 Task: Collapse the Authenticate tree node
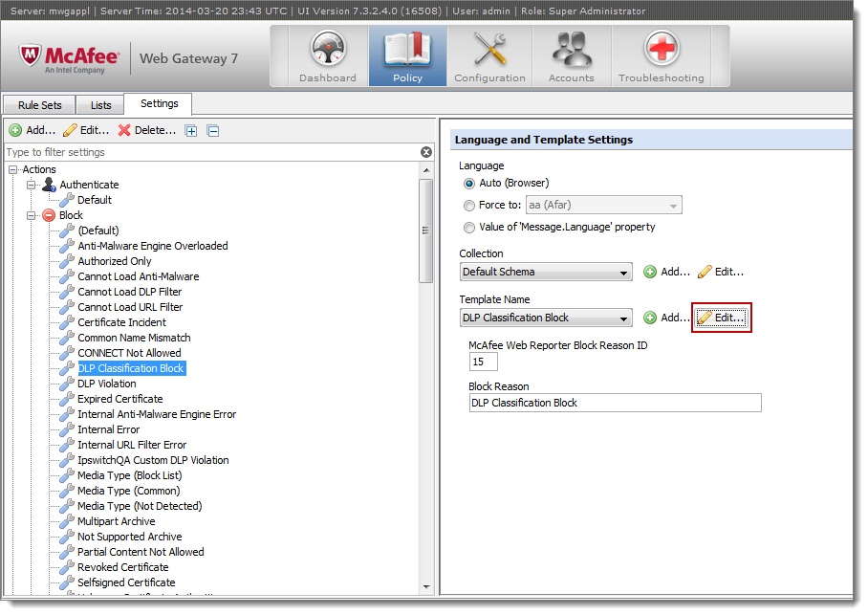tap(31, 185)
